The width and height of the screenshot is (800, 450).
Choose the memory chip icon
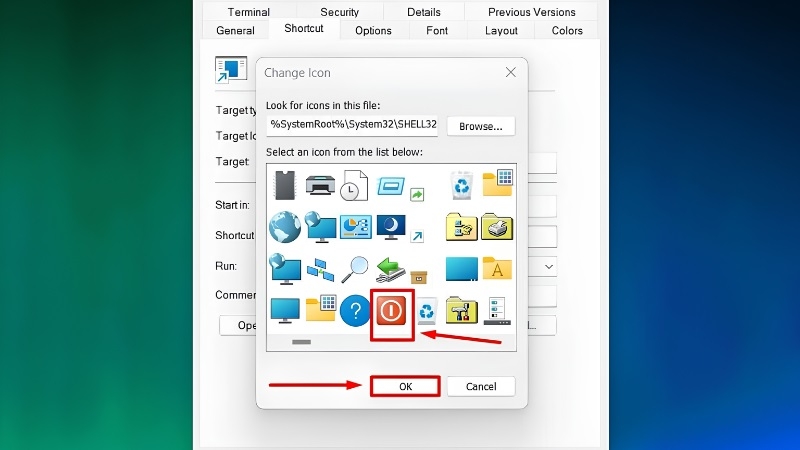[285, 185]
